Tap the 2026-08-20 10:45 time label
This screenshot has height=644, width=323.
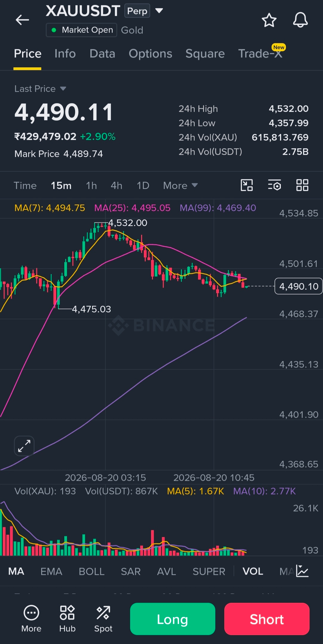[x=214, y=477]
